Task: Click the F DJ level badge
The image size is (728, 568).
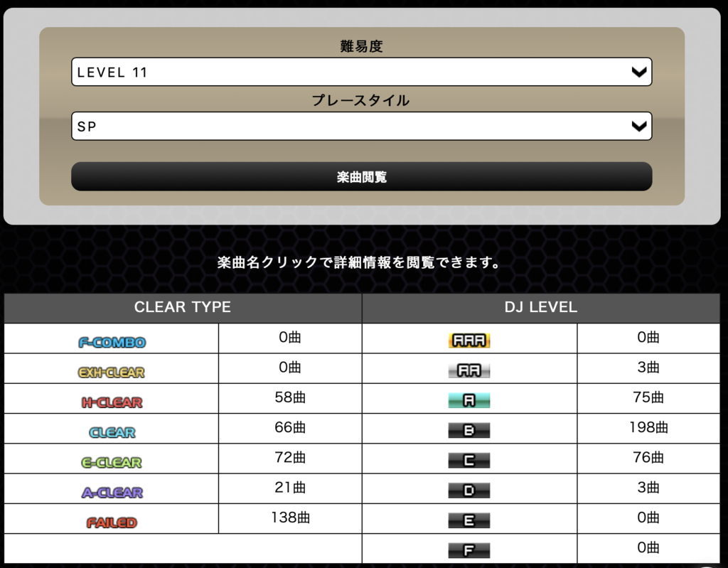Action: click(x=469, y=550)
